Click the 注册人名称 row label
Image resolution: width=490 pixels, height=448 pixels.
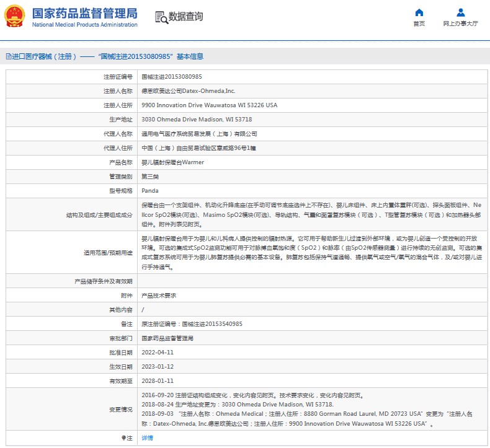pos(118,91)
